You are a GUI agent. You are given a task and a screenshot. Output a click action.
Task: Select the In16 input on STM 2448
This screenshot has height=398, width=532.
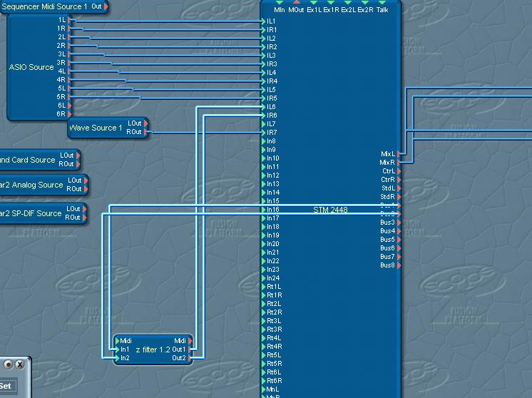(264, 210)
